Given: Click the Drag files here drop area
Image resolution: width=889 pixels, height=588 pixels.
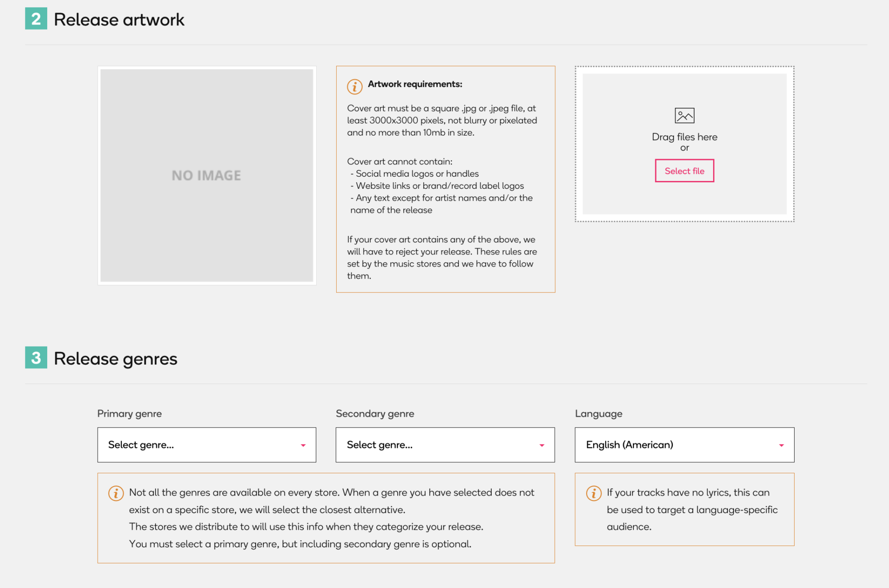Looking at the screenshot, I should pos(684,137).
